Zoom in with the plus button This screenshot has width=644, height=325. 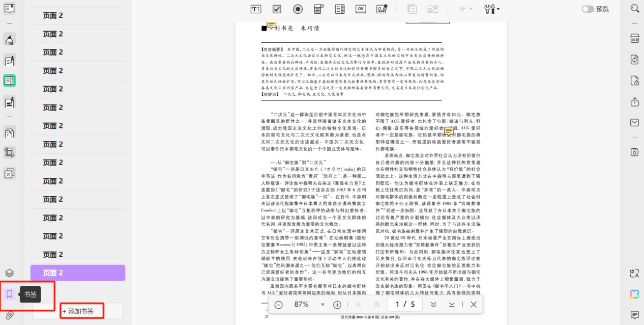coord(337,305)
